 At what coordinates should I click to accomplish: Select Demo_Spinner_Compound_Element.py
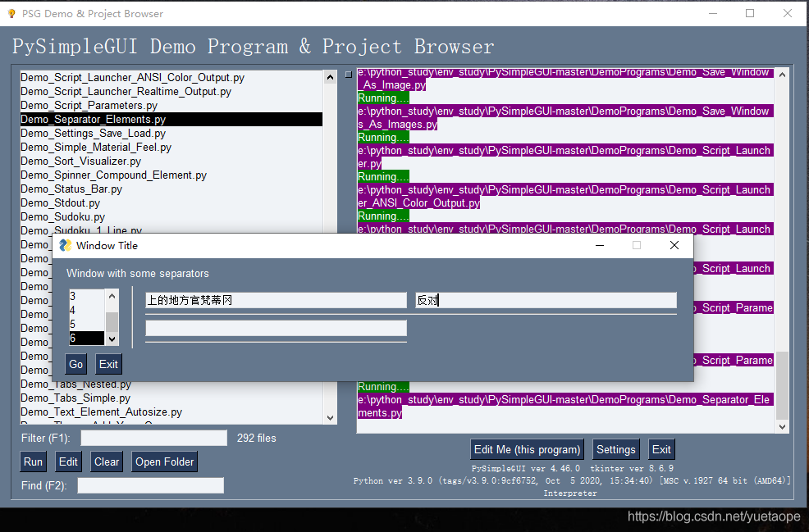pyautogui.click(x=171, y=175)
